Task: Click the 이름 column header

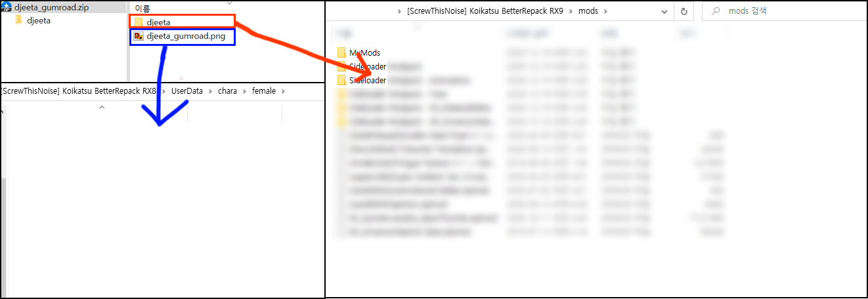Action: point(142,9)
